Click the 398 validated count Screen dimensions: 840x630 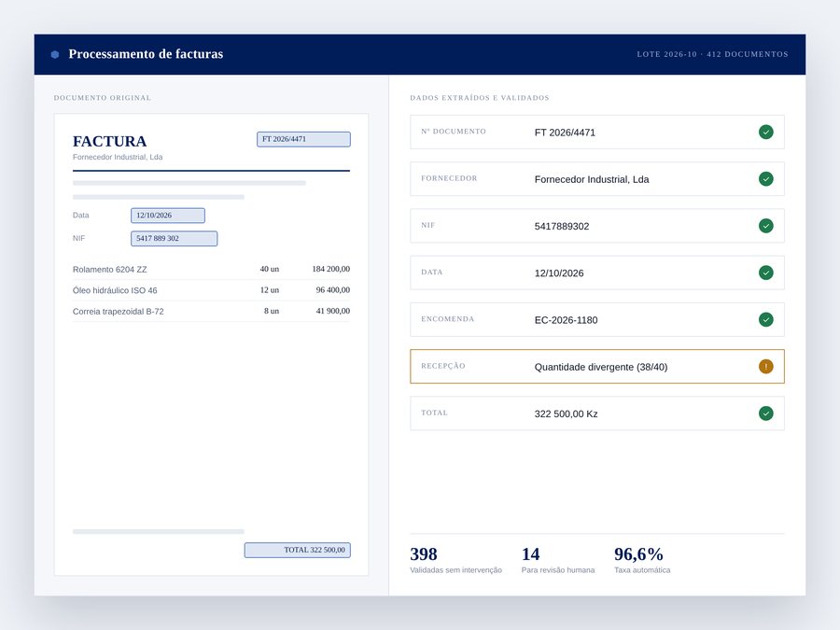coord(424,553)
